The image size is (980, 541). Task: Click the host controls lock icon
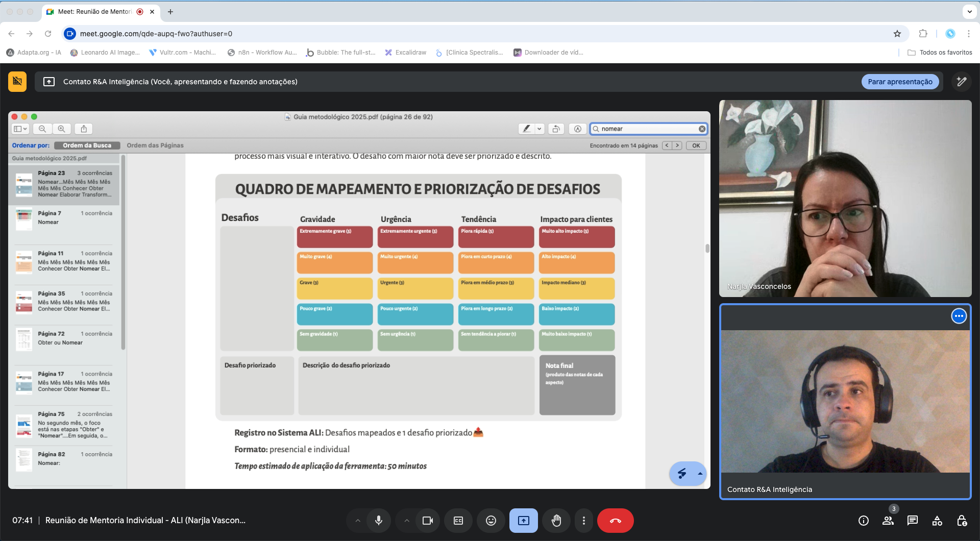[x=961, y=521]
